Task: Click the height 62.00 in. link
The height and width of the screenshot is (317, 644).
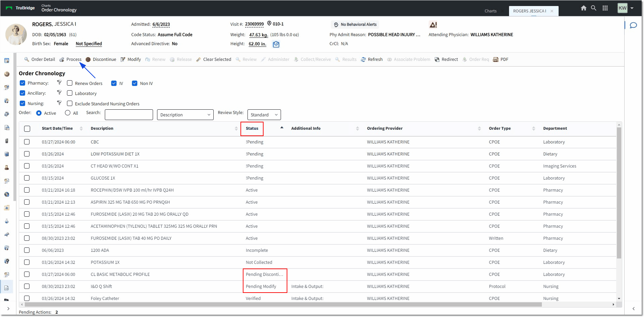Action: pyautogui.click(x=257, y=44)
